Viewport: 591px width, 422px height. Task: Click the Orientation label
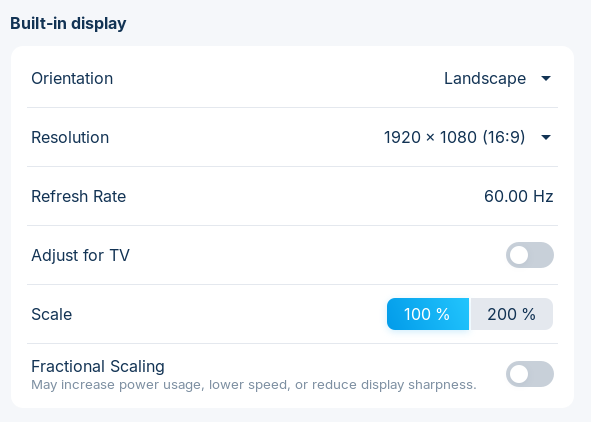(x=72, y=78)
